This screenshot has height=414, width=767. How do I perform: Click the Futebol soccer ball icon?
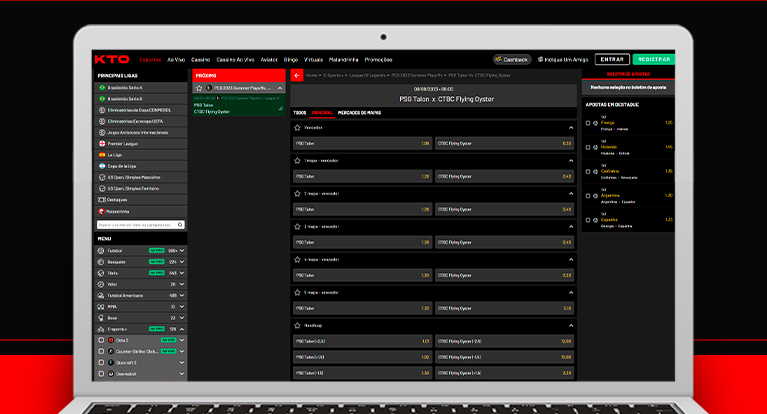pos(101,251)
